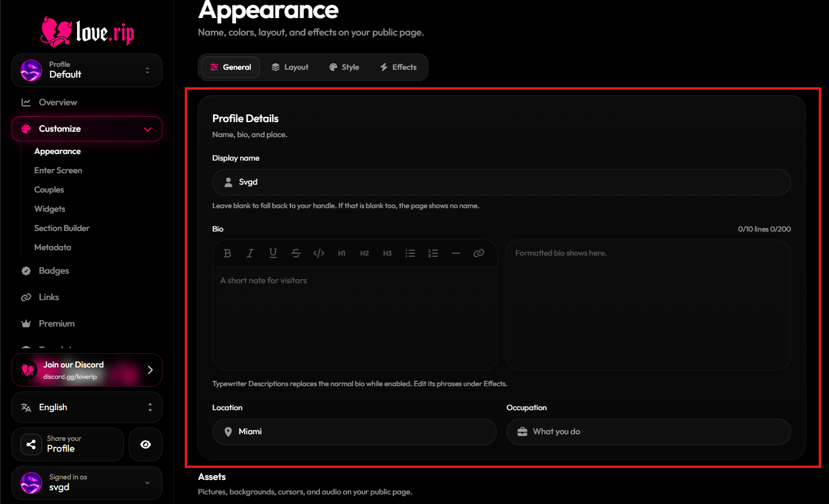This screenshot has width=829, height=504.
Task: Click the profile avatar next to Default
Action: point(31,70)
